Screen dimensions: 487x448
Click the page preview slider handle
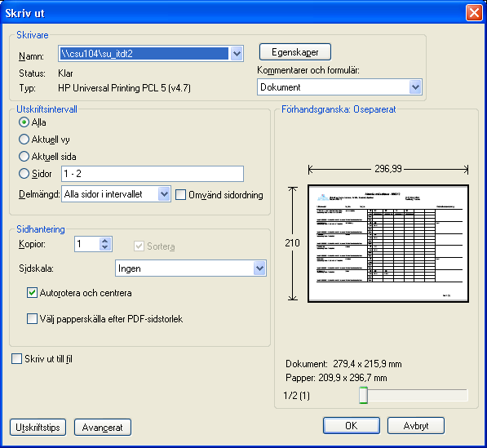coord(363,395)
